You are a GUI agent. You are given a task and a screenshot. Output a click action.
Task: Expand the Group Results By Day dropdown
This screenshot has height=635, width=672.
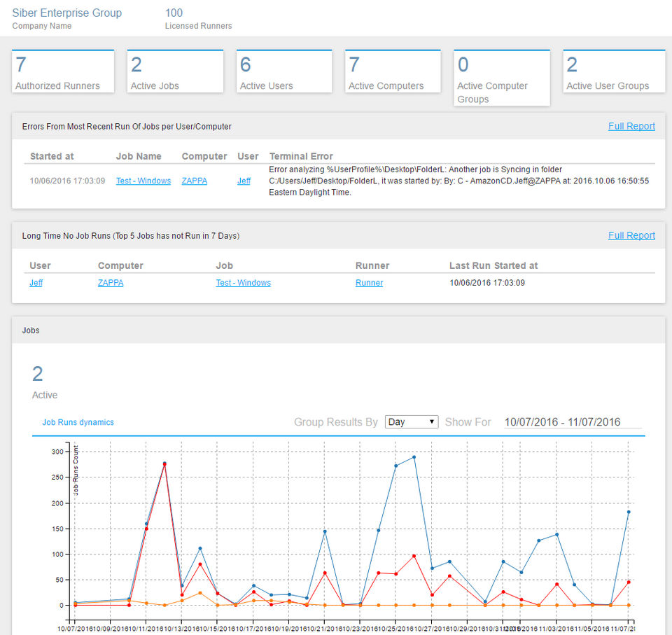click(x=412, y=422)
